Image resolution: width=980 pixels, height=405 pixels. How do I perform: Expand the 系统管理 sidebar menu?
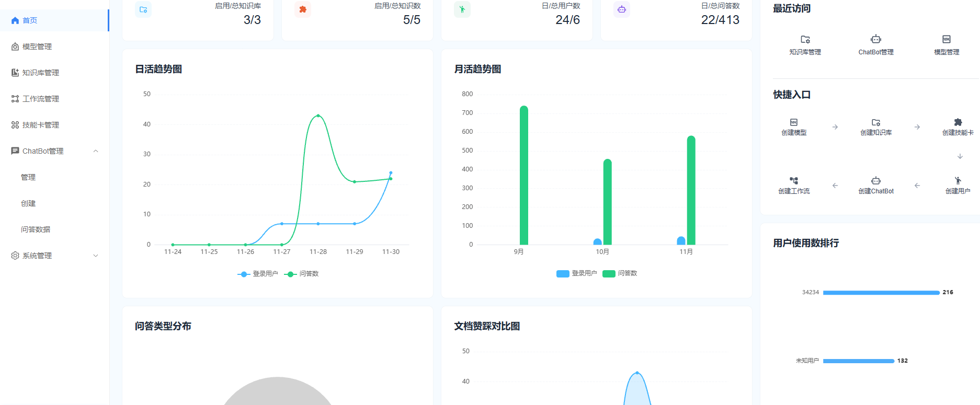[96, 256]
